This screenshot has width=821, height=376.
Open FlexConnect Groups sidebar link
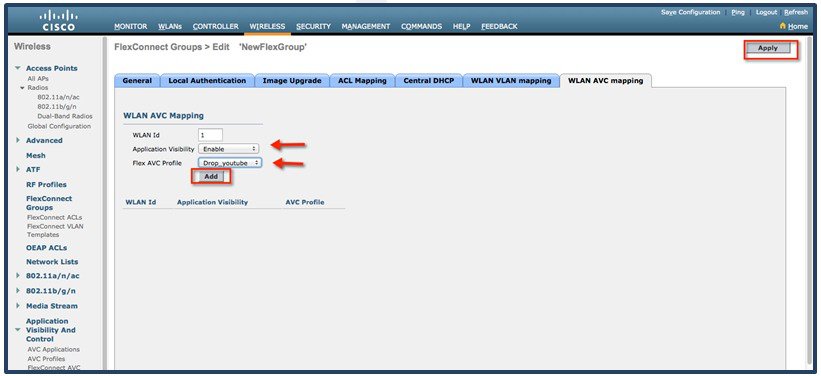pos(49,203)
